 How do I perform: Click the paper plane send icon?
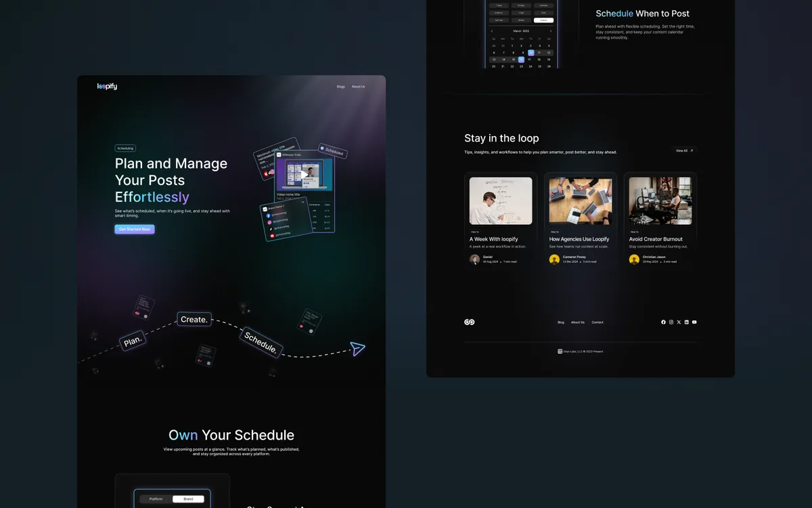point(357,349)
